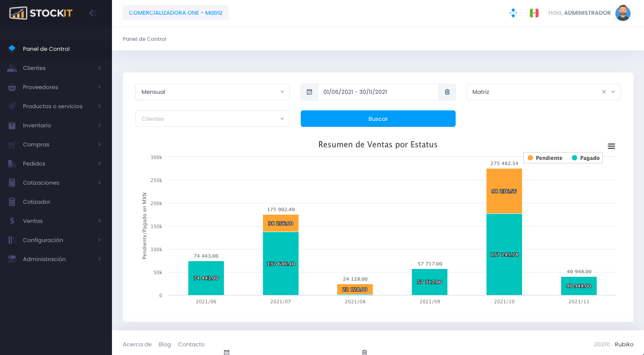Click the 2021/09 Pagado bar 57 717.00
This screenshot has width=644, height=355.
430,282
